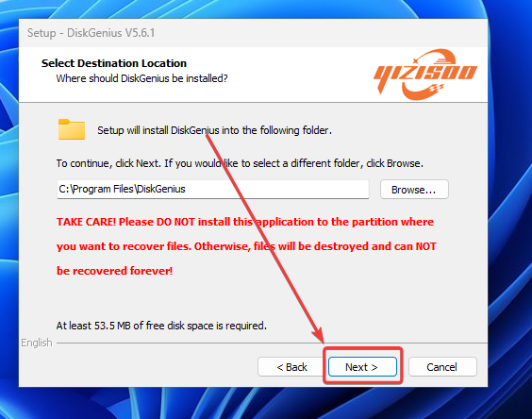The width and height of the screenshot is (532, 419).
Task: Click the separator line beside English label
Action: click(x=272, y=343)
